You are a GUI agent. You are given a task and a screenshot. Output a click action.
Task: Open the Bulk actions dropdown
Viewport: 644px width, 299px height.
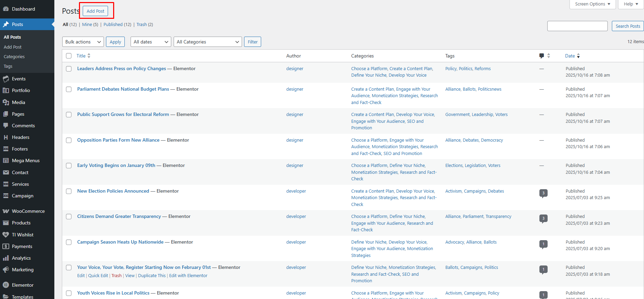[x=83, y=42]
